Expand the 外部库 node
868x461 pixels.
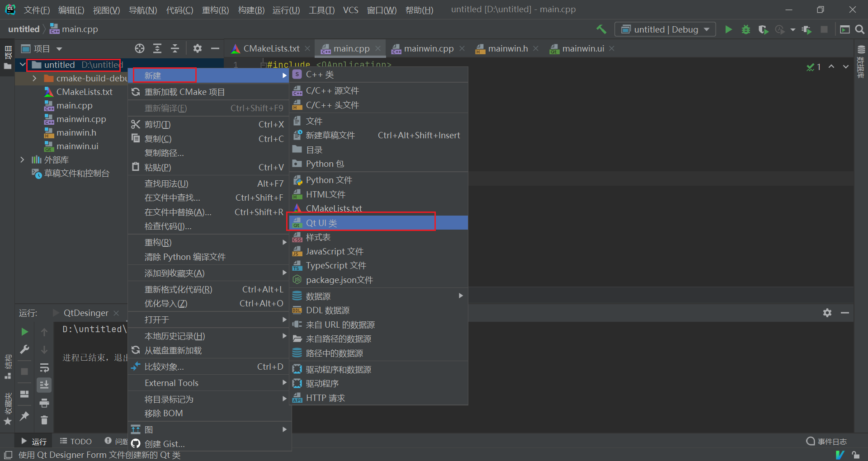[22, 159]
